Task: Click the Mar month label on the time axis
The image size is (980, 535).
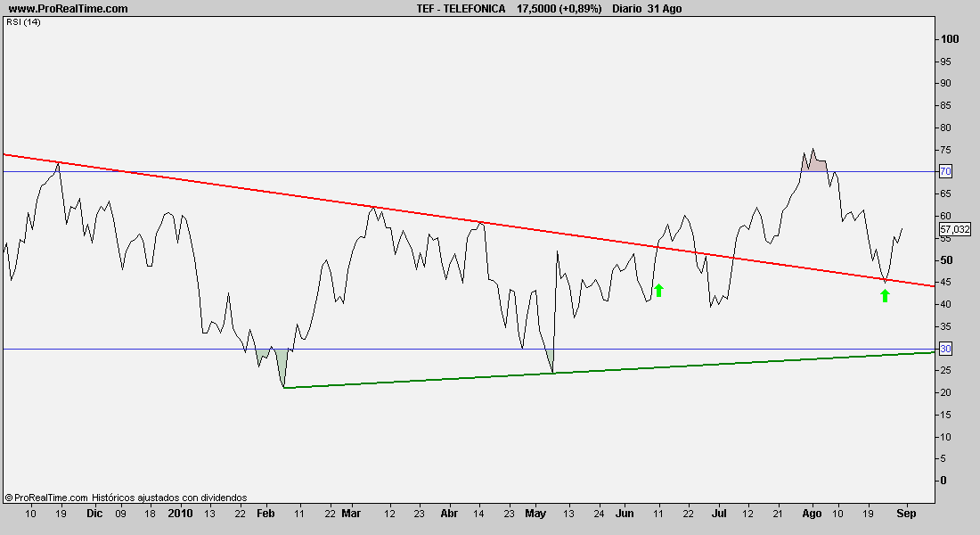Action: (x=351, y=513)
